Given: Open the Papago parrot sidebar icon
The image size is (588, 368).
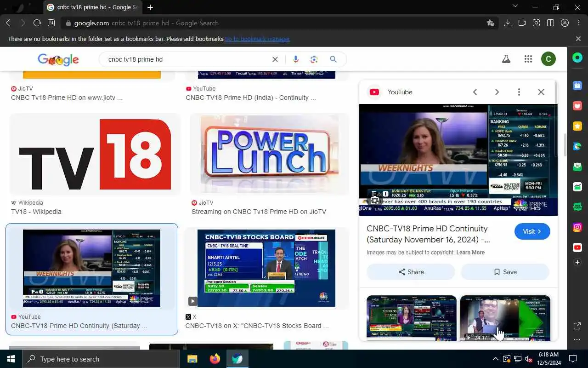Looking at the screenshot, I should [x=577, y=146].
